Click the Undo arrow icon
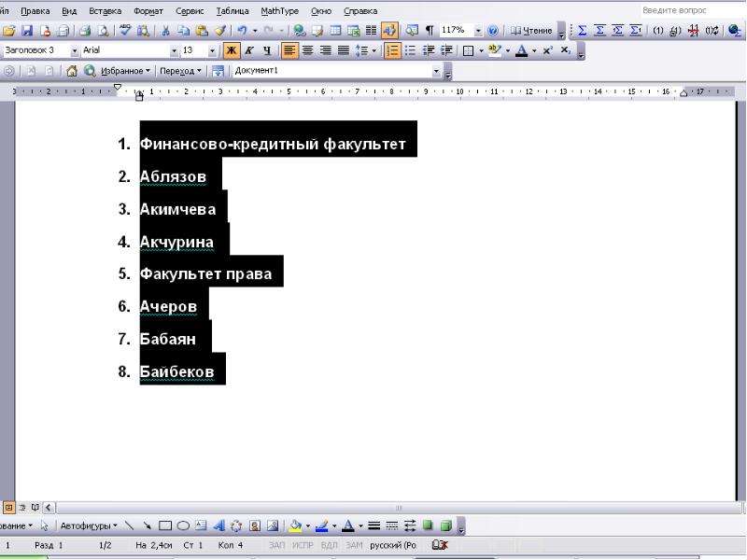Viewport: 747px width, 560px height. tap(242, 31)
